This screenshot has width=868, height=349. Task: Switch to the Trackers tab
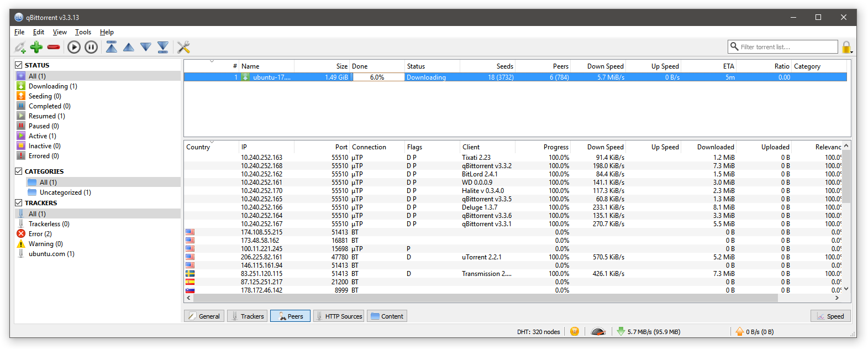pyautogui.click(x=248, y=316)
